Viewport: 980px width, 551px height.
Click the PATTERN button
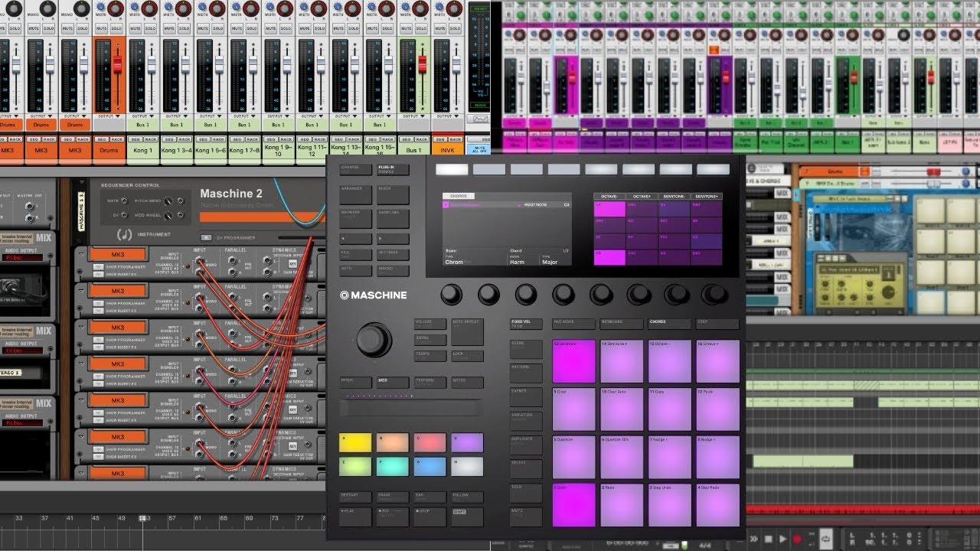526,373
